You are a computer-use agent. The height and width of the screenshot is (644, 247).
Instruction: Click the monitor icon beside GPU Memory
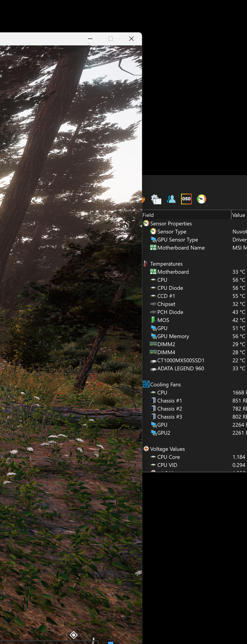154,336
